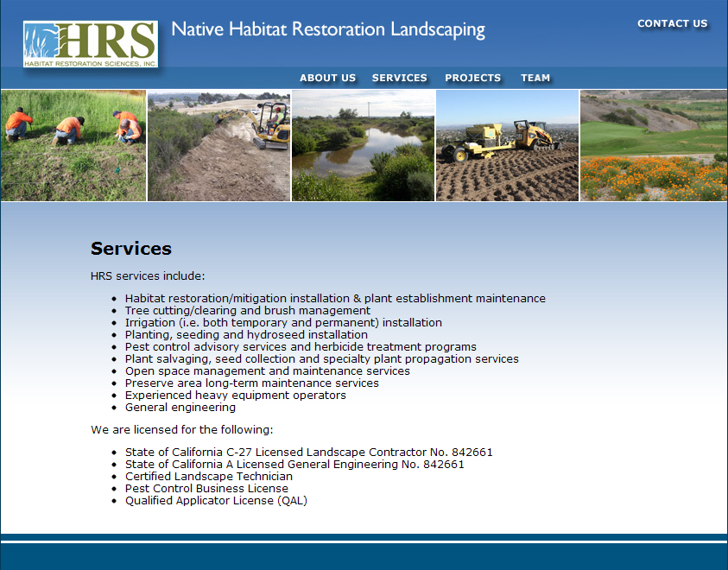Select 'Planting, seeding and hydroseed installation' item

click(246, 334)
